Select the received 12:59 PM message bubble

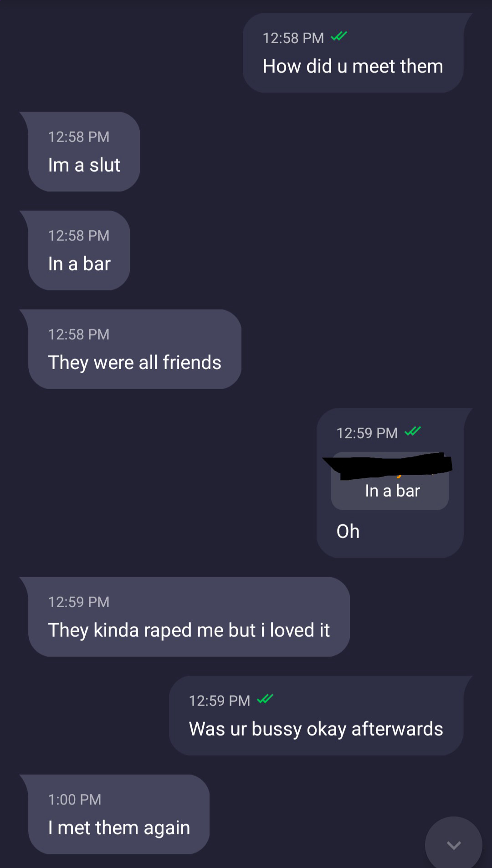tap(184, 617)
